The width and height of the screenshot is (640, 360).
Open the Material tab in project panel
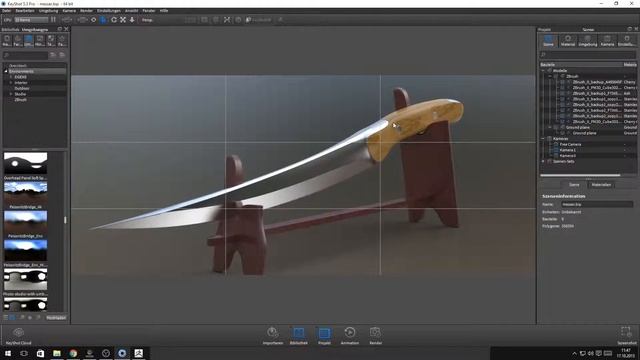[x=568, y=40]
